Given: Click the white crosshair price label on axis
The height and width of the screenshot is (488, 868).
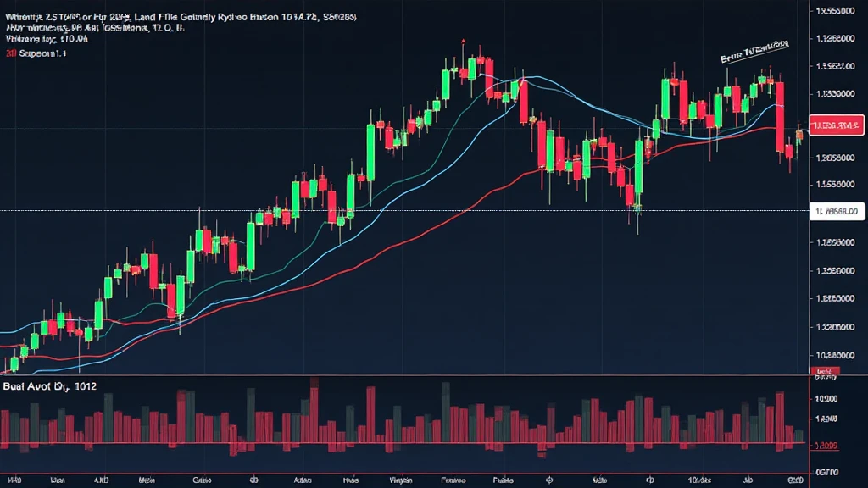Looking at the screenshot, I should click(x=836, y=211).
